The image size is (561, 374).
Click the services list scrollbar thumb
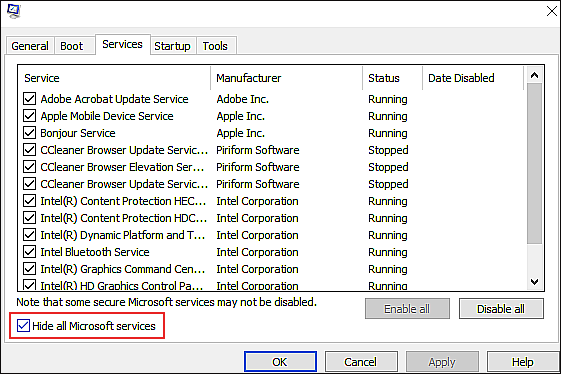coord(535,164)
